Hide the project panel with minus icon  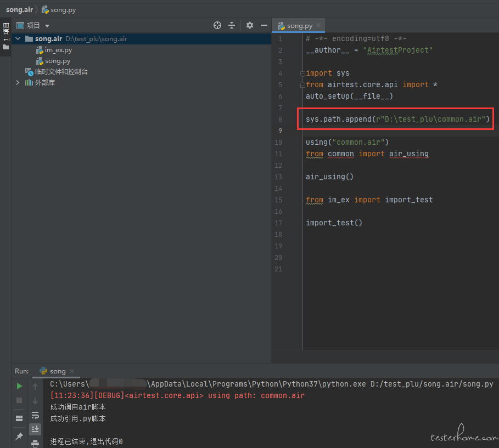(x=264, y=25)
